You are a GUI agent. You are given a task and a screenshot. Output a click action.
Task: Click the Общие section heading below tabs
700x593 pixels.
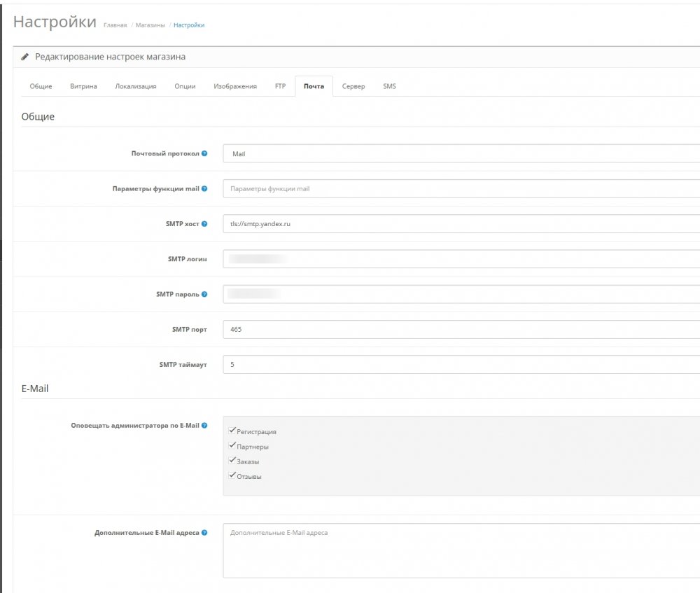click(38, 116)
